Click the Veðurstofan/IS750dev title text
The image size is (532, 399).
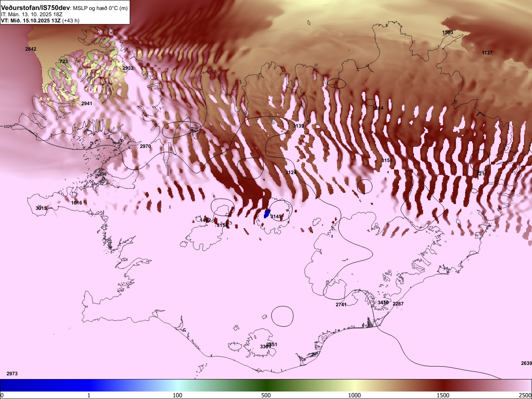click(x=36, y=8)
